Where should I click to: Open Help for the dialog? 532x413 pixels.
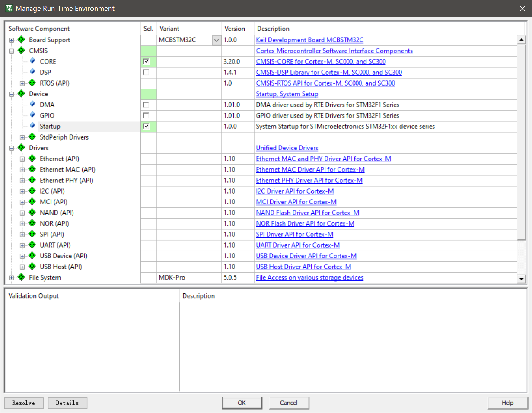(508, 403)
